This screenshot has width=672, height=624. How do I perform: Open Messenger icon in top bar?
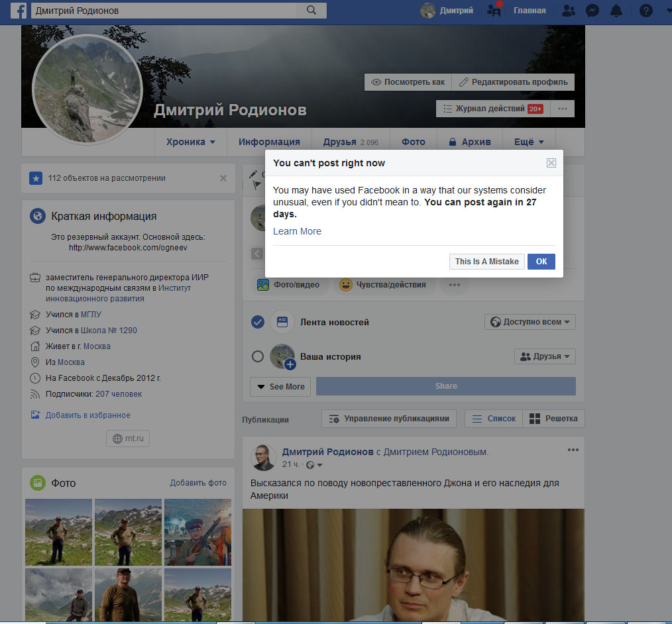[x=592, y=11]
